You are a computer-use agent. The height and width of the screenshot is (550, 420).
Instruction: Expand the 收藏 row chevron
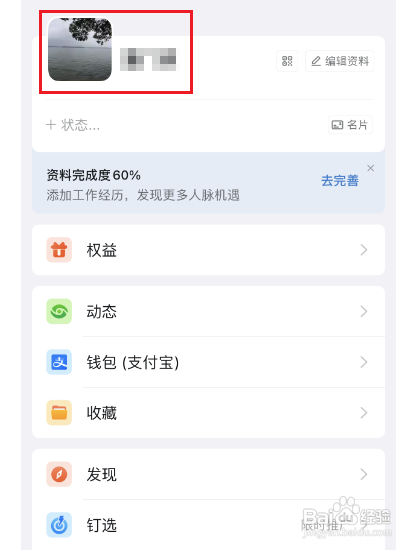coord(364,413)
